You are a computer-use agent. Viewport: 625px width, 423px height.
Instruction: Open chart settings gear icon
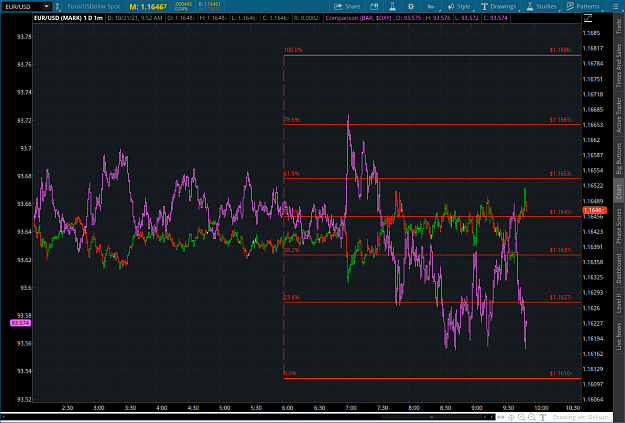point(411,6)
